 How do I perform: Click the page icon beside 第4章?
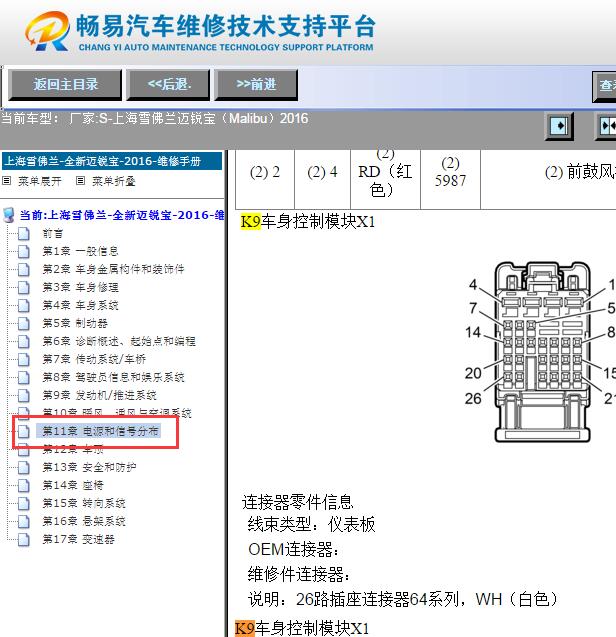coord(24,305)
